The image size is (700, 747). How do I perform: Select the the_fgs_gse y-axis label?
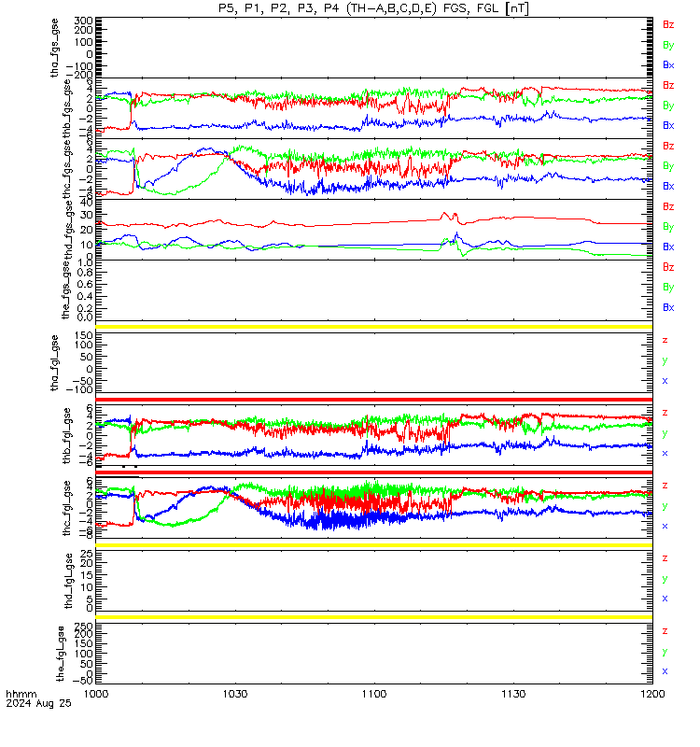[x=65, y=290]
